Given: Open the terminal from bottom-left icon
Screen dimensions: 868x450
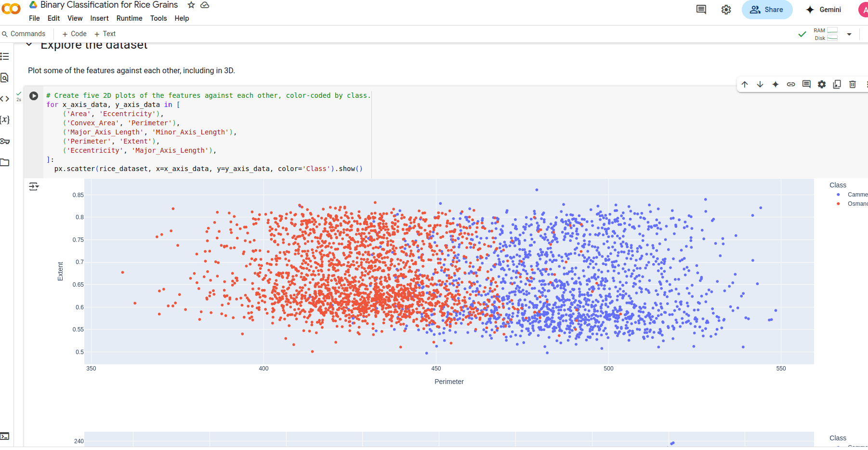Looking at the screenshot, I should [5, 437].
